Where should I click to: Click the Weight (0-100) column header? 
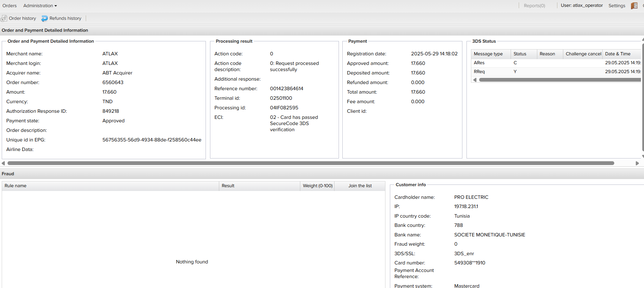click(x=317, y=186)
